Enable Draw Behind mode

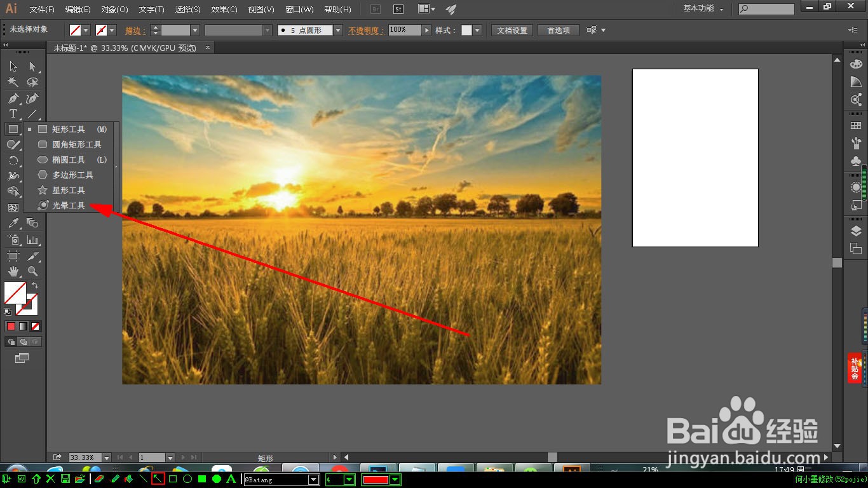tap(23, 341)
